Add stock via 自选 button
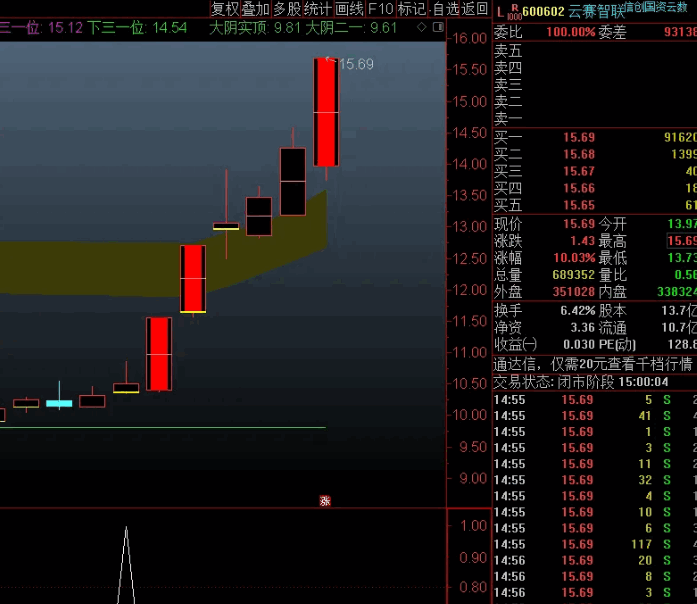Screen dimensions: 697x604 point(446,8)
